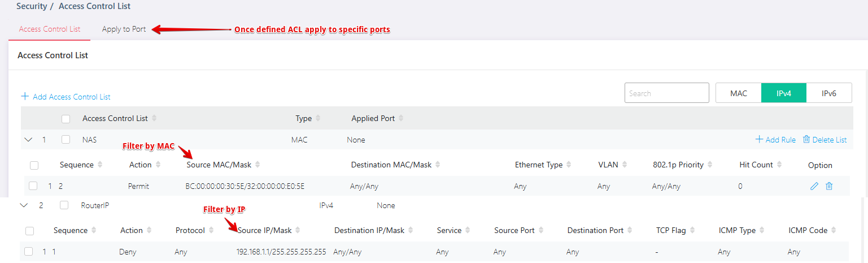Switch to the Apply to Port tab

(x=124, y=29)
